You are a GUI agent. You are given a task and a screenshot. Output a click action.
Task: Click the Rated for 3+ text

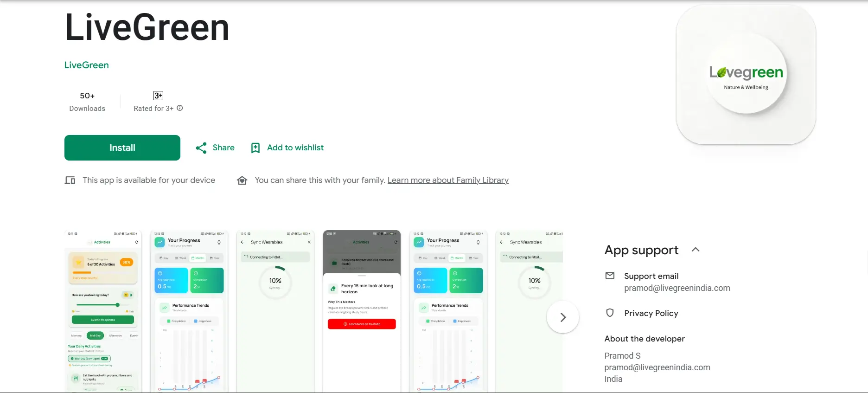coord(153,108)
